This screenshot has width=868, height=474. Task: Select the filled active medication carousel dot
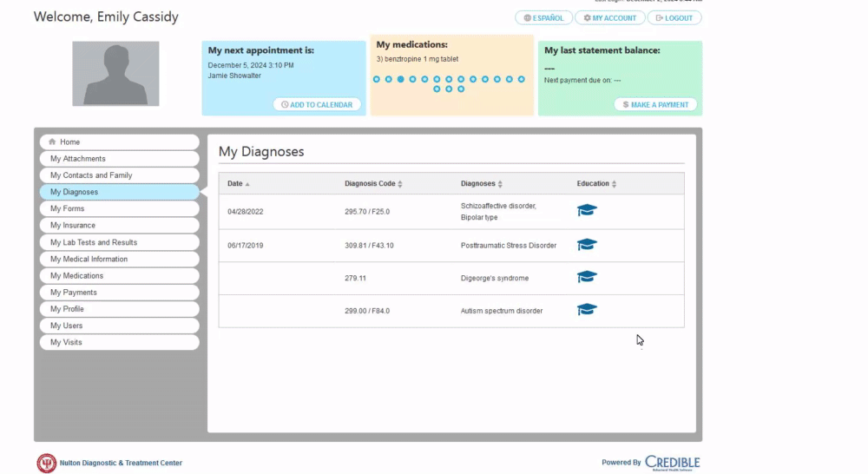(401, 79)
